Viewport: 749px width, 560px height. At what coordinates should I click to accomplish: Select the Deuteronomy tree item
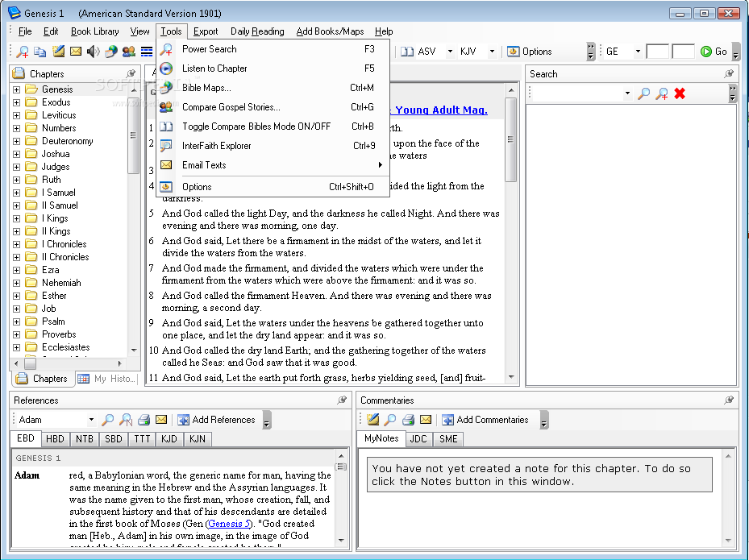click(68, 141)
